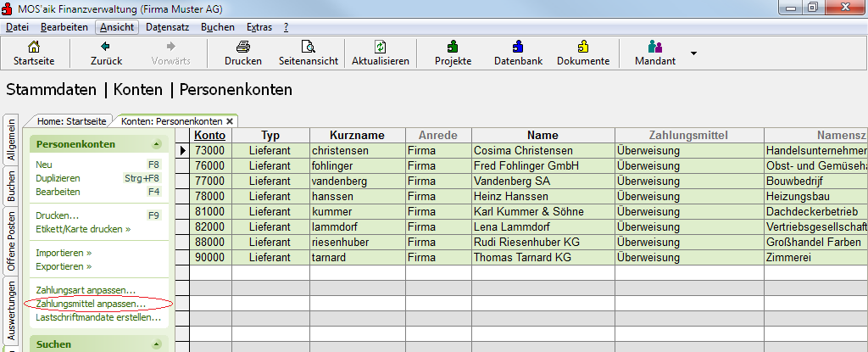The image size is (868, 352).
Task: Collapse the Personenkonten panel section
Action: pos(157,144)
